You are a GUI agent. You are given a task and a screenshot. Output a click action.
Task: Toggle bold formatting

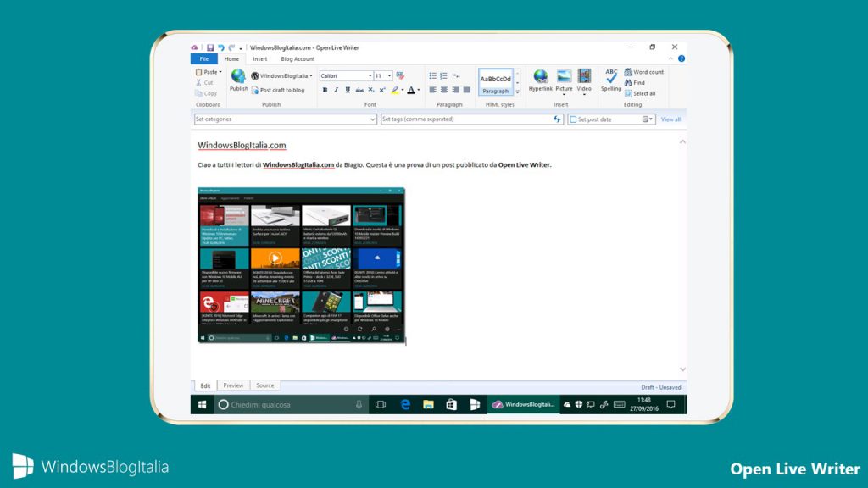(x=325, y=88)
